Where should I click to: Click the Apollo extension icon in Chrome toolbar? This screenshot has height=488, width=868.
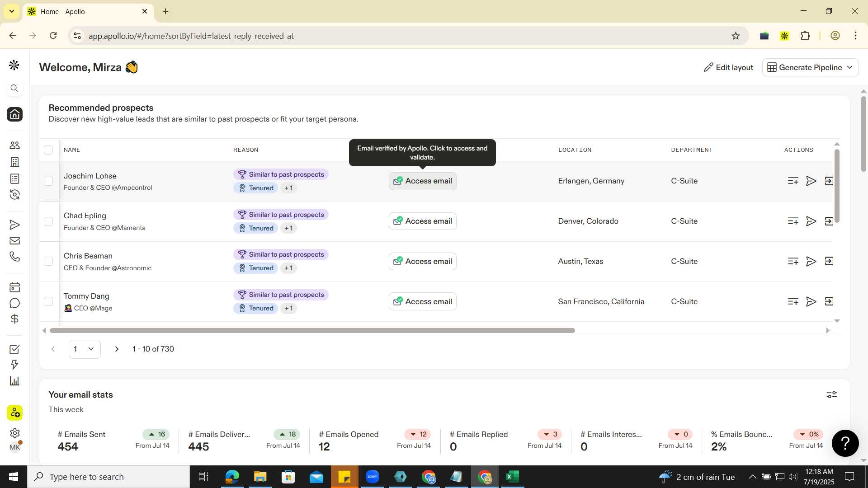coord(784,36)
